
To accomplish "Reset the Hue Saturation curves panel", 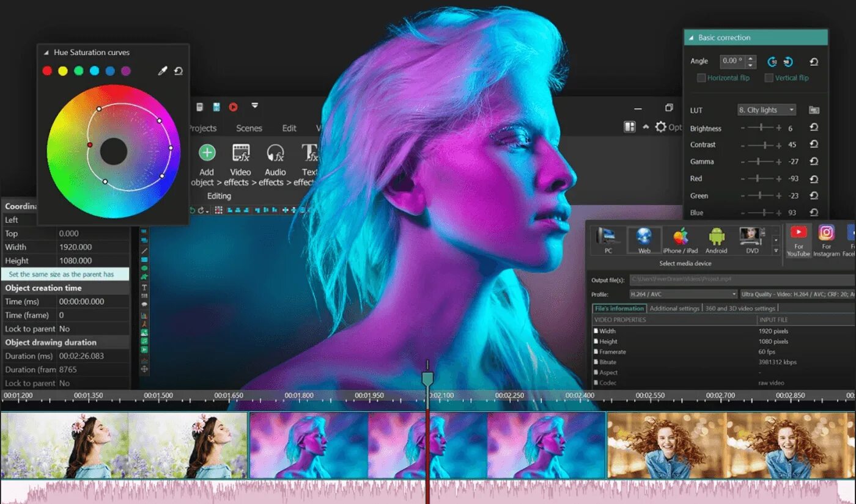I will coord(178,71).
